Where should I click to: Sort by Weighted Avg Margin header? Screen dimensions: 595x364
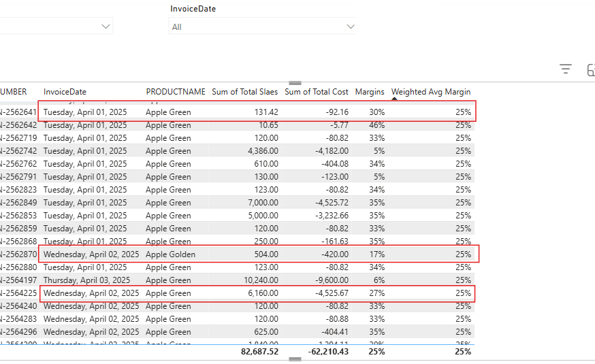click(x=431, y=92)
